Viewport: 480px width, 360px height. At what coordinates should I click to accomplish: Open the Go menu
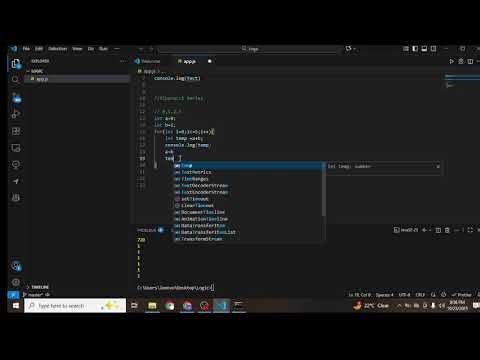click(x=91, y=49)
